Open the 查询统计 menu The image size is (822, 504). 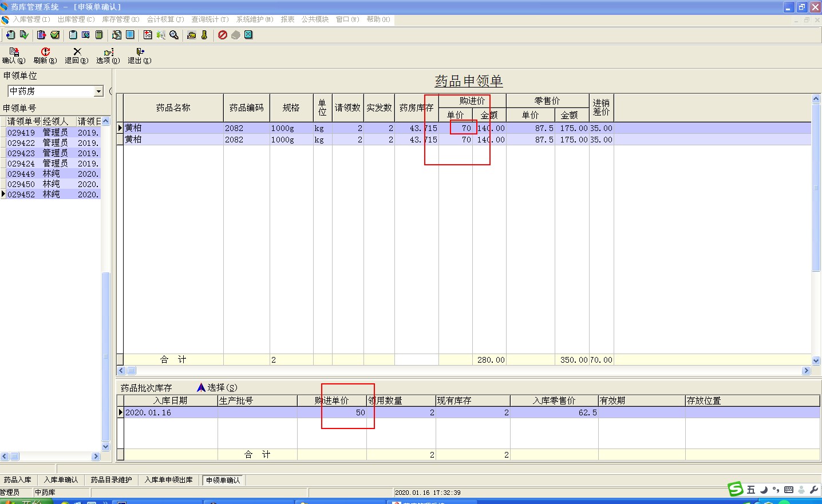click(210, 19)
